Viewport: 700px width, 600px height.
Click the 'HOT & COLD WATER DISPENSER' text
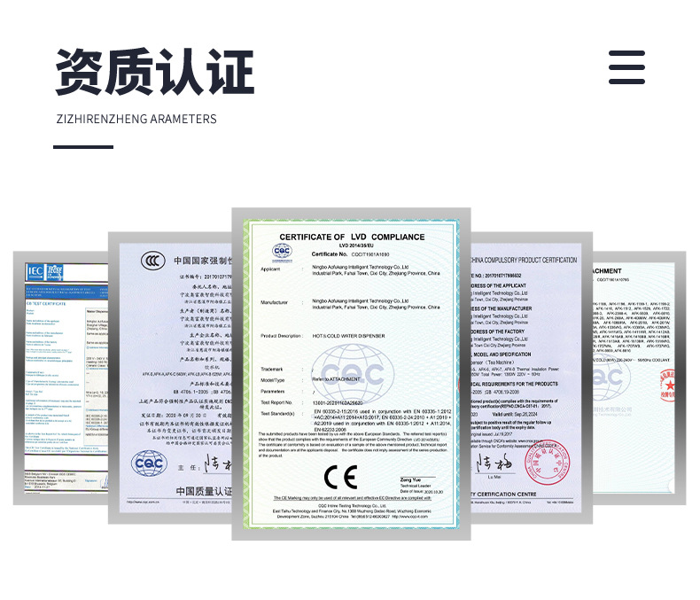pyautogui.click(x=348, y=336)
